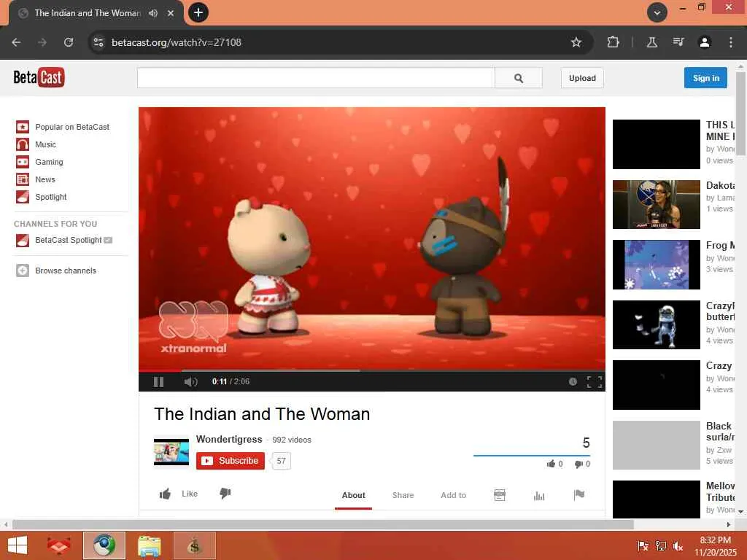This screenshot has height=560, width=747.
Task: Click the Sign in button
Action: [705, 78]
